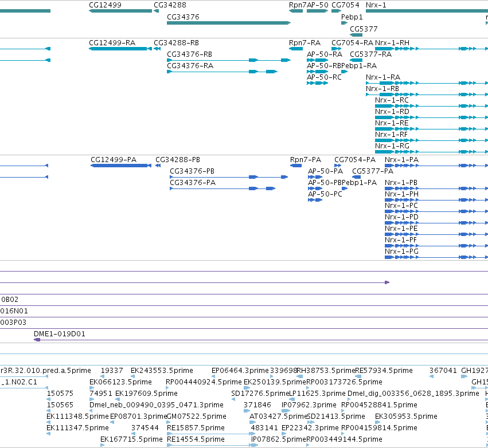Select protein CG12499-PA

click(x=114, y=160)
